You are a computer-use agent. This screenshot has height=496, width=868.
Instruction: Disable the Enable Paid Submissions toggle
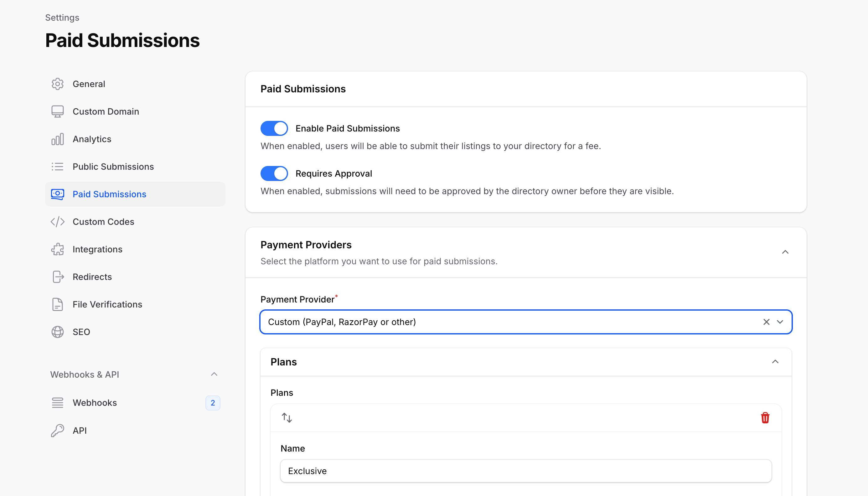click(x=274, y=128)
